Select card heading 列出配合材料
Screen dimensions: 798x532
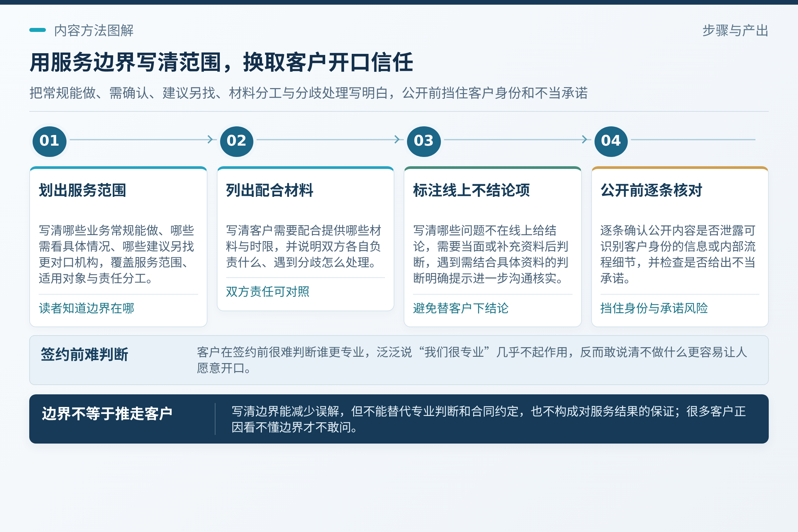[x=270, y=190]
